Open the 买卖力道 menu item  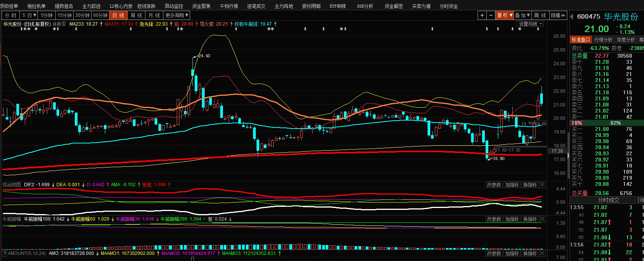421,6
